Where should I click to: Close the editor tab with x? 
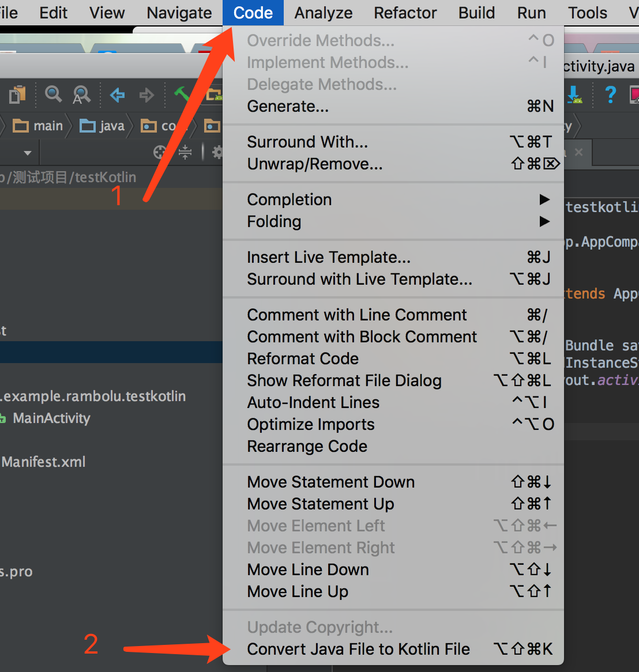pyautogui.click(x=578, y=152)
